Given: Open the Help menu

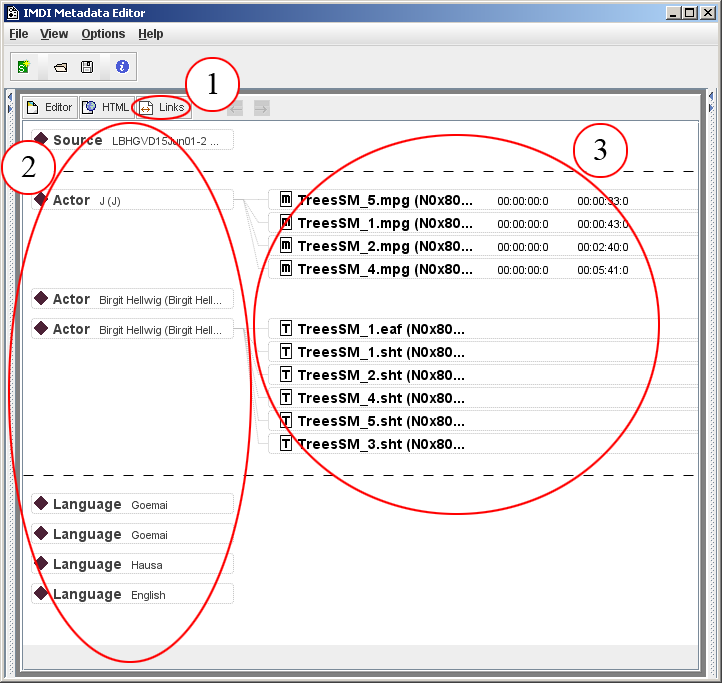Looking at the screenshot, I should click(x=151, y=34).
